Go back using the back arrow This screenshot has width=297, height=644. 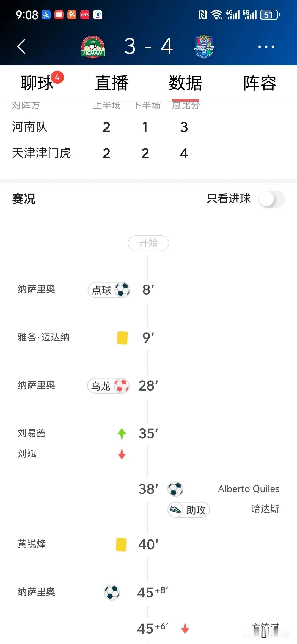[x=21, y=47]
